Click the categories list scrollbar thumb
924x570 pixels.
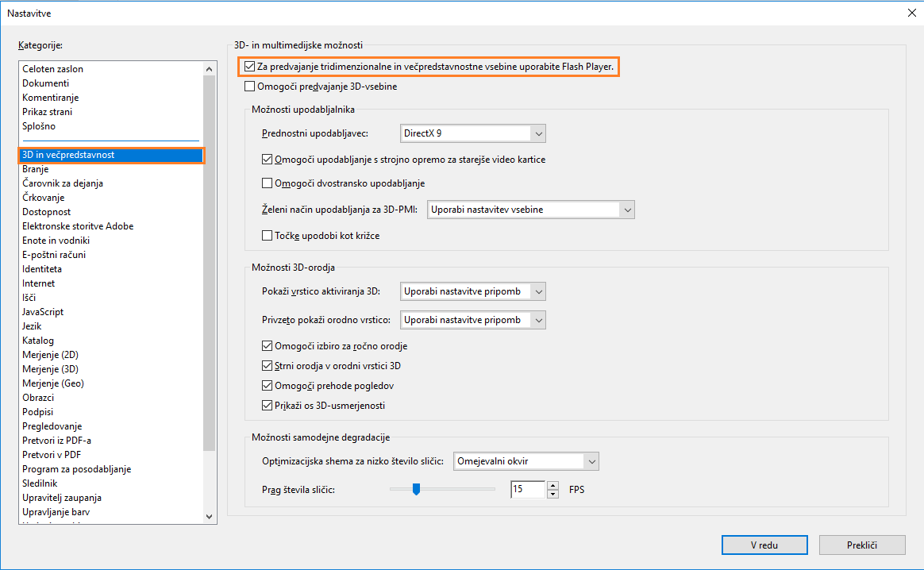coord(210,263)
